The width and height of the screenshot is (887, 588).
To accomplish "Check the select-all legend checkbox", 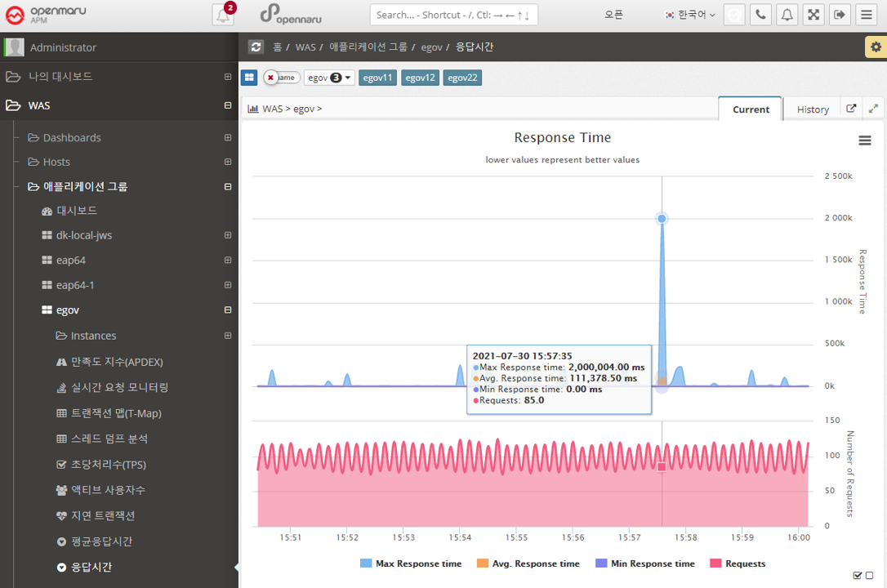I will pyautogui.click(x=858, y=576).
